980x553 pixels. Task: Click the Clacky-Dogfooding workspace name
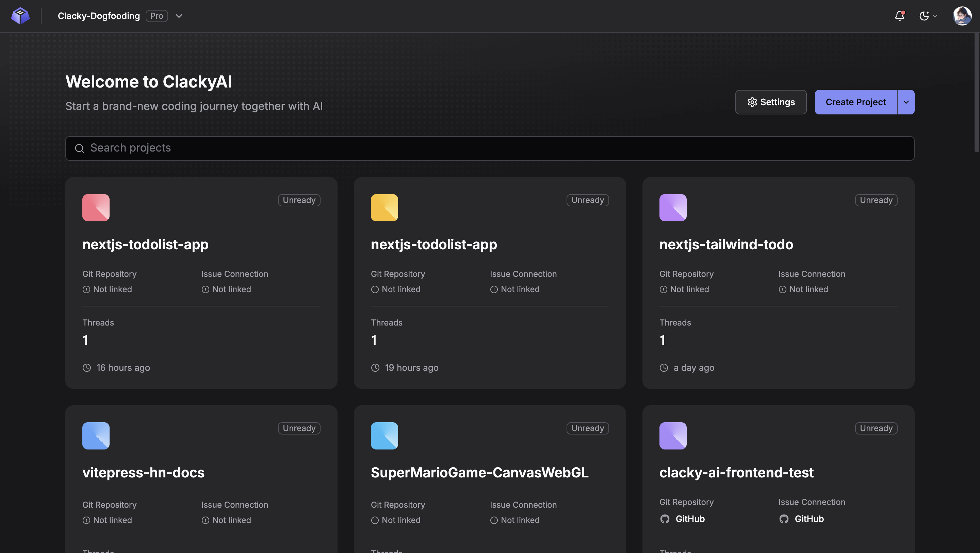click(99, 16)
